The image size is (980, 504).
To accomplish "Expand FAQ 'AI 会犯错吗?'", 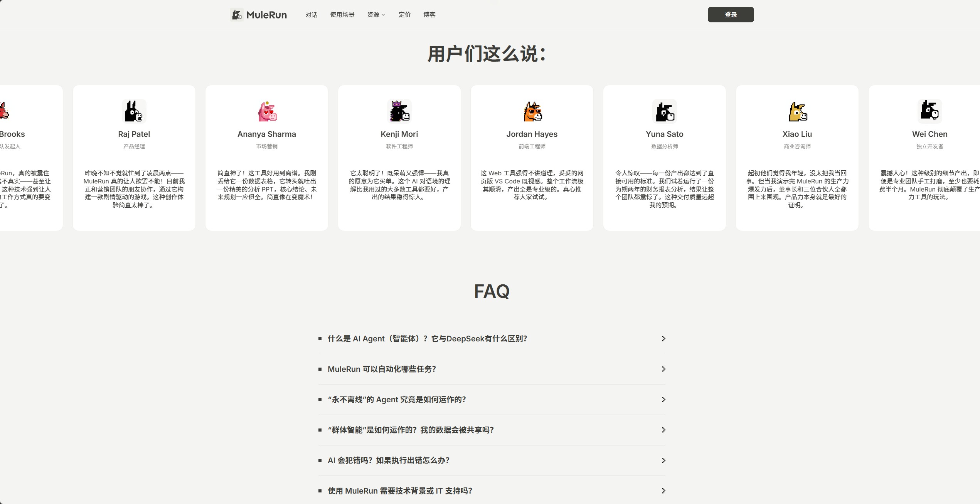I will [492, 460].
